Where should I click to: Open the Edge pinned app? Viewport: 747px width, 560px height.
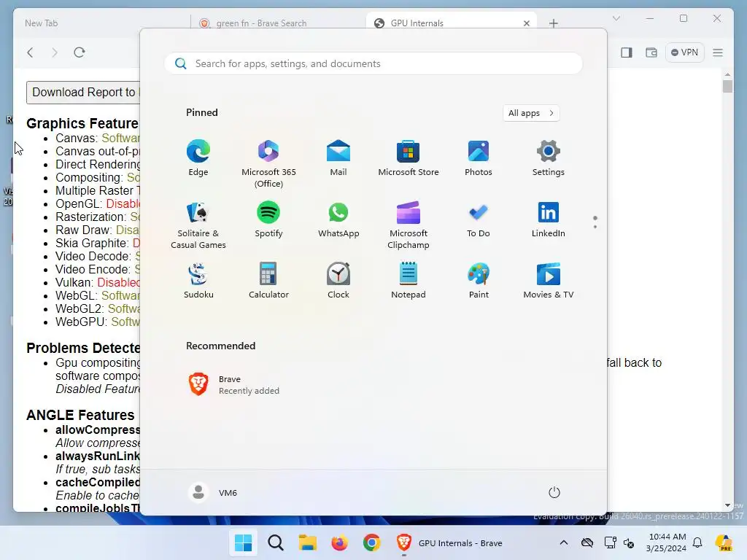click(x=198, y=158)
